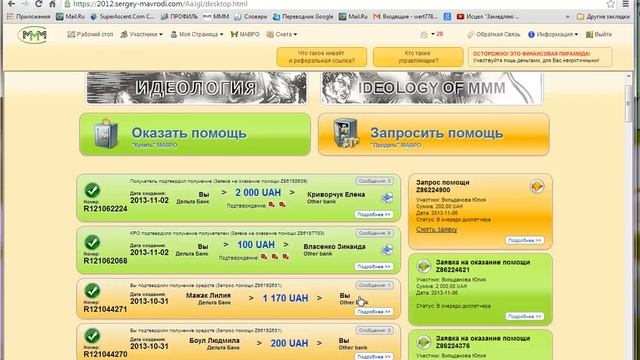
Task: Click green checkmark for R121044271
Action: (92, 291)
